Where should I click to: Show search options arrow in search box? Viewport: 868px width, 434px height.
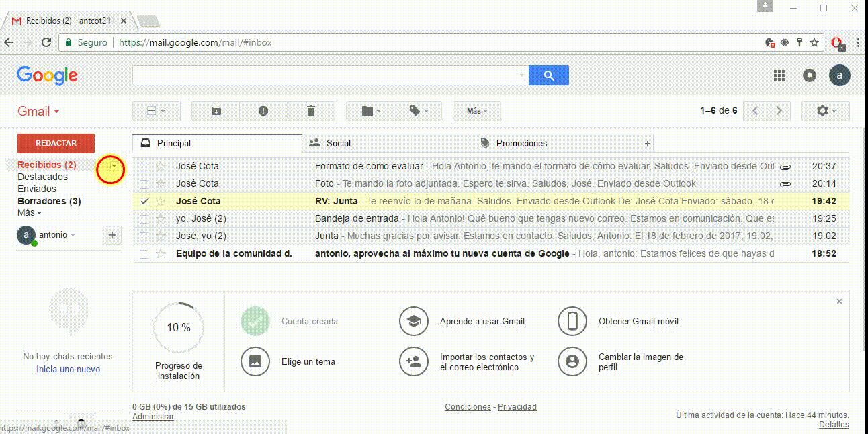pos(523,75)
